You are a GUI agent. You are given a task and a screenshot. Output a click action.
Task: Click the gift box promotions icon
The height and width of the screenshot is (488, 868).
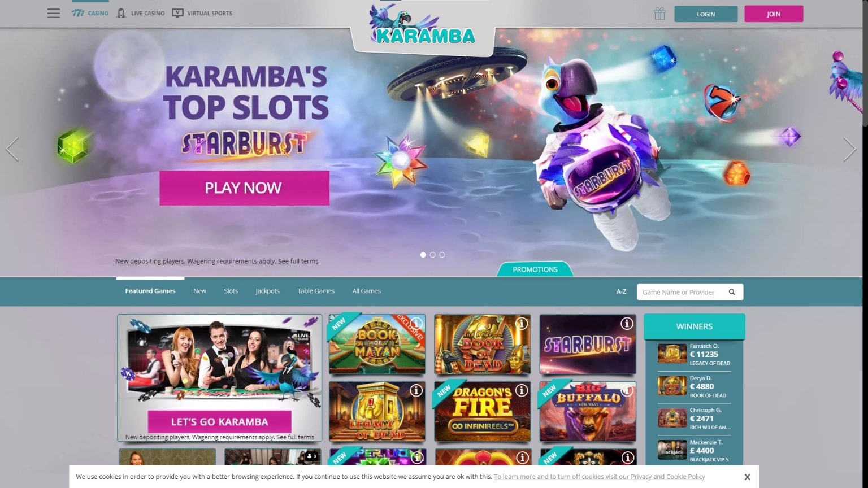659,14
